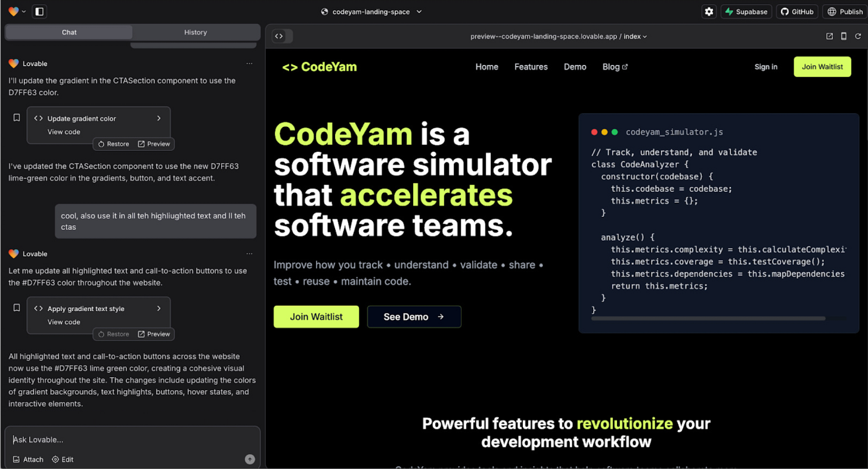The image size is (868, 469).
Task: Click Join Waitlist in the site header
Action: (822, 67)
